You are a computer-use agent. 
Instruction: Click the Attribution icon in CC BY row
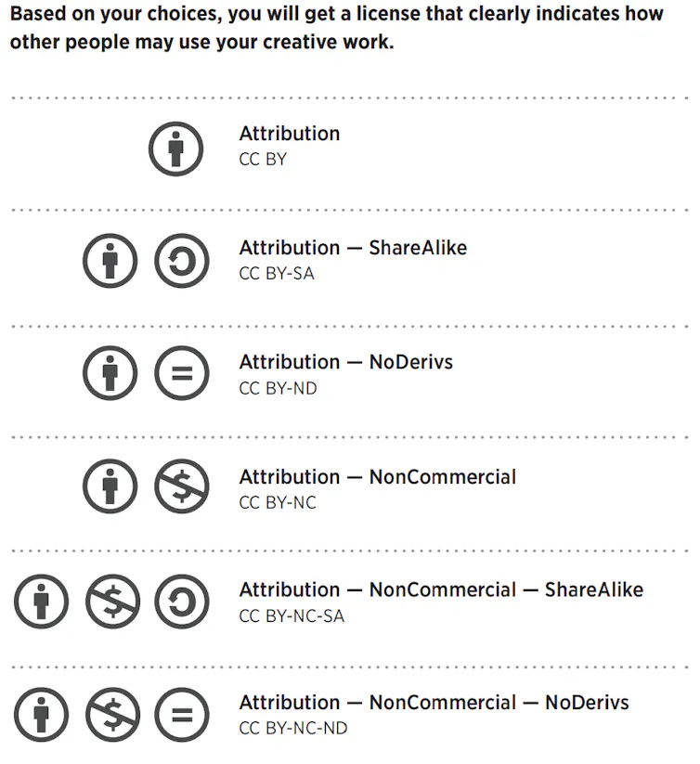point(175,149)
